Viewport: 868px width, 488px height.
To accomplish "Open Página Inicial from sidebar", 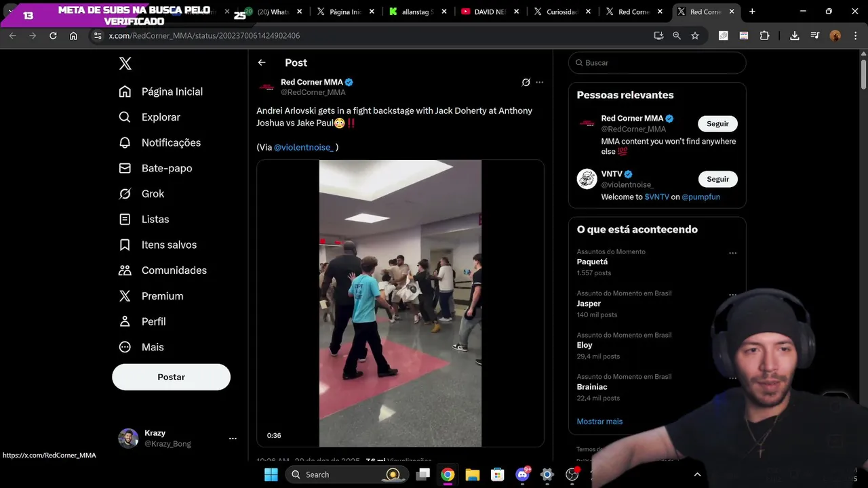I will (x=161, y=91).
